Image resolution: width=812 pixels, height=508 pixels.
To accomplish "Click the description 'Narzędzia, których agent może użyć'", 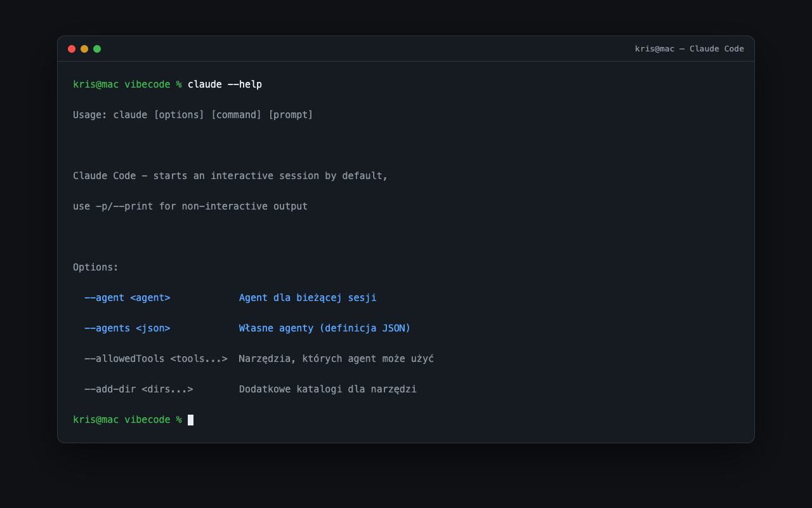I will click(x=336, y=359).
